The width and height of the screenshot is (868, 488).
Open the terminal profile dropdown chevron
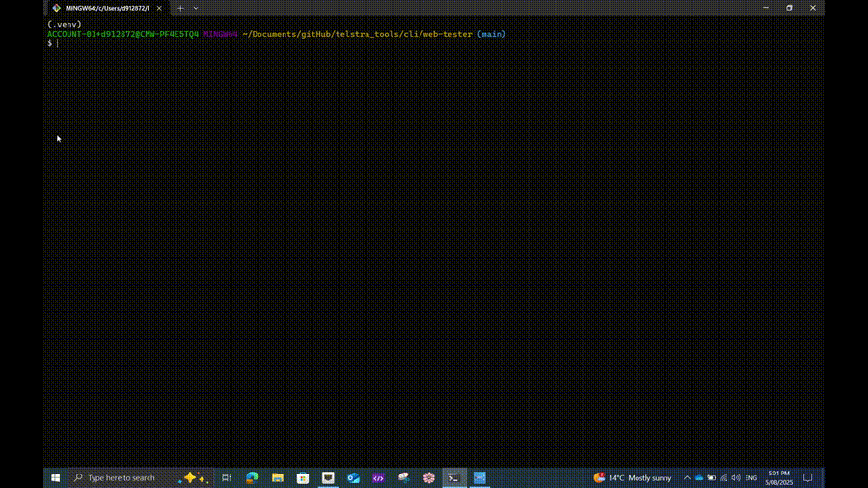click(196, 9)
